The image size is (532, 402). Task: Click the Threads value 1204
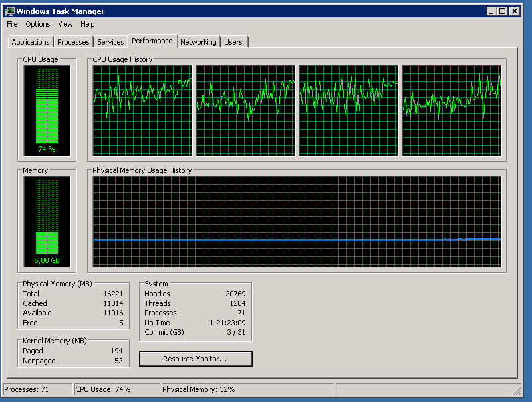(237, 303)
